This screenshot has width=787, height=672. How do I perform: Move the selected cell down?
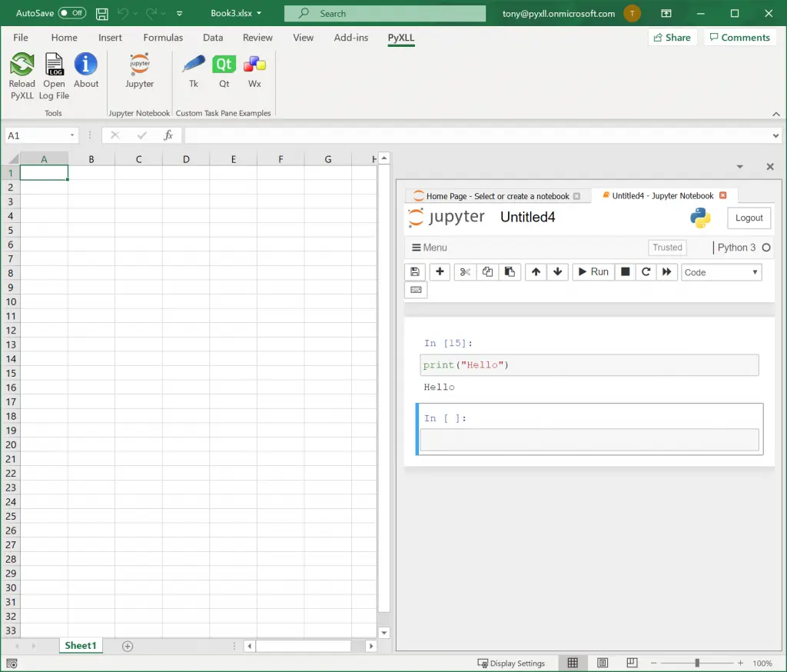pyautogui.click(x=558, y=271)
